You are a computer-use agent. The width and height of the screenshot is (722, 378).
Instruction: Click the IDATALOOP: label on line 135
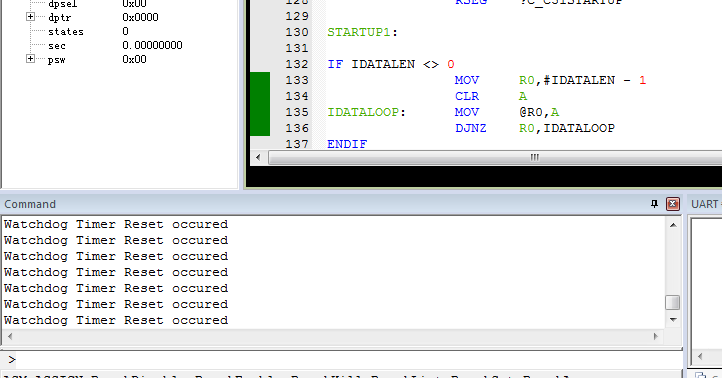pos(367,112)
